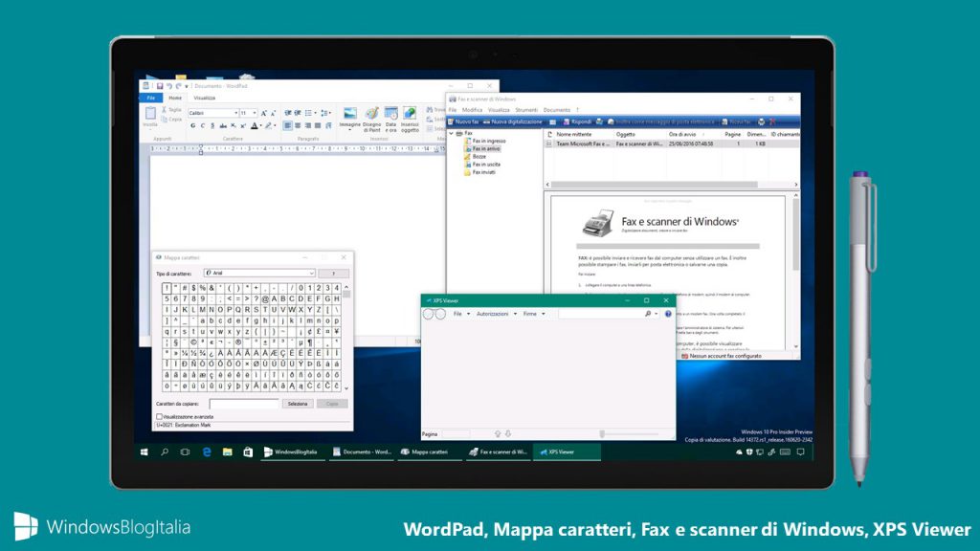Undo last action in WordPad title bar

point(168,86)
